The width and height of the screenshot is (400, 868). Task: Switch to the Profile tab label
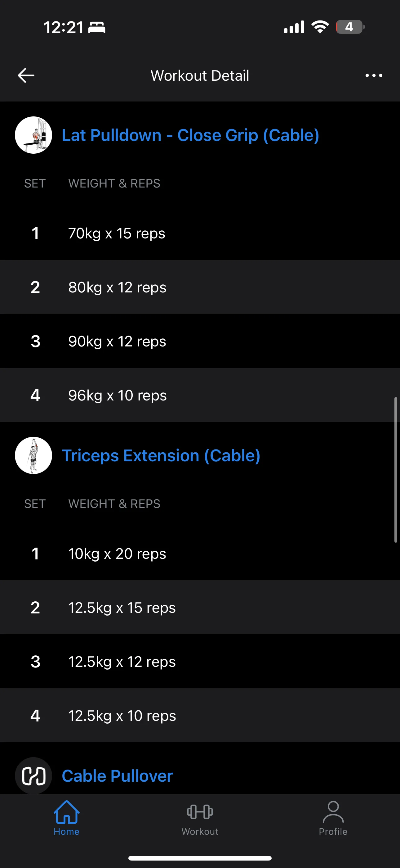[x=333, y=832]
